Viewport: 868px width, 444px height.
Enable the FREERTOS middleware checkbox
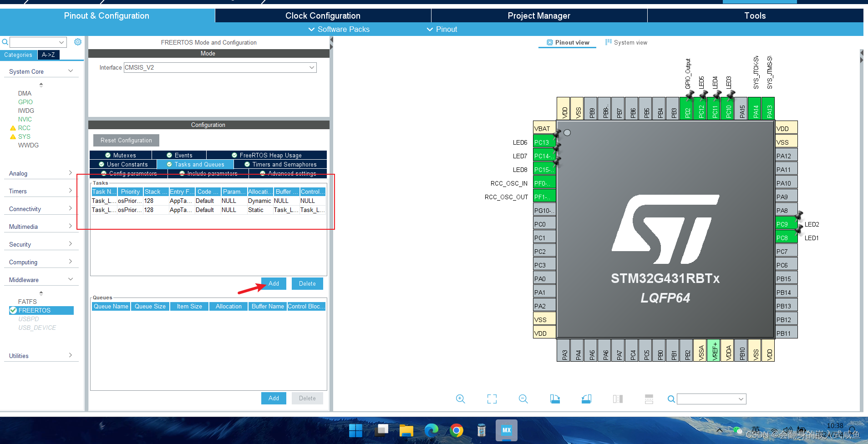click(13, 310)
